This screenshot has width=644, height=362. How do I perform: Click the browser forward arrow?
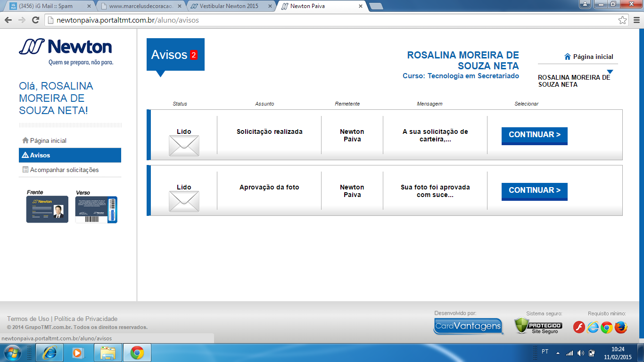click(x=22, y=20)
